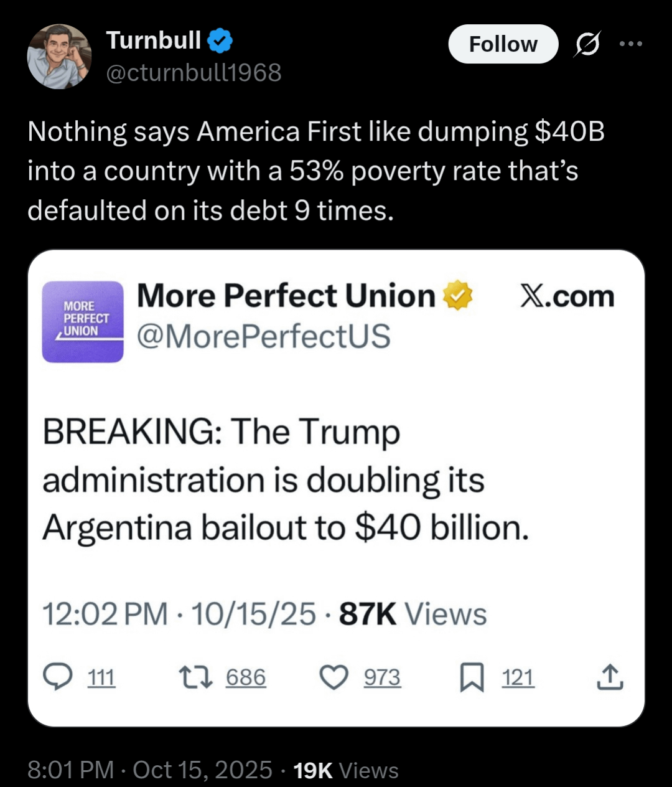Open the three-dot more options menu
Image resolution: width=672 pixels, height=787 pixels.
pos(630,44)
